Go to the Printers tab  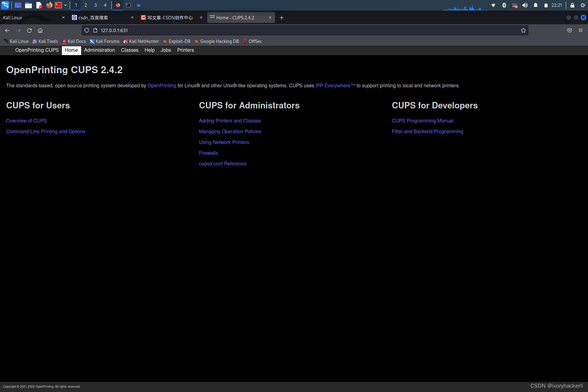pyautogui.click(x=185, y=50)
